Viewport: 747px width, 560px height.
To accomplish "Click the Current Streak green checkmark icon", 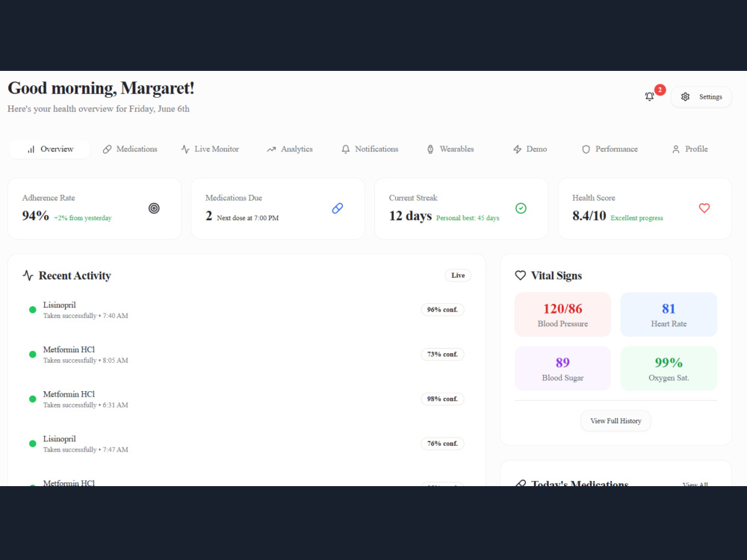I will tap(521, 208).
